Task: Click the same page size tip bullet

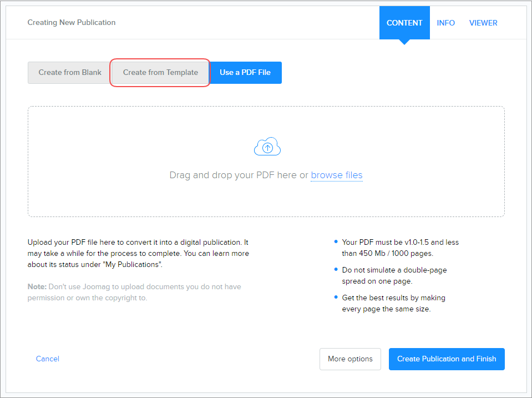Action: (393, 303)
